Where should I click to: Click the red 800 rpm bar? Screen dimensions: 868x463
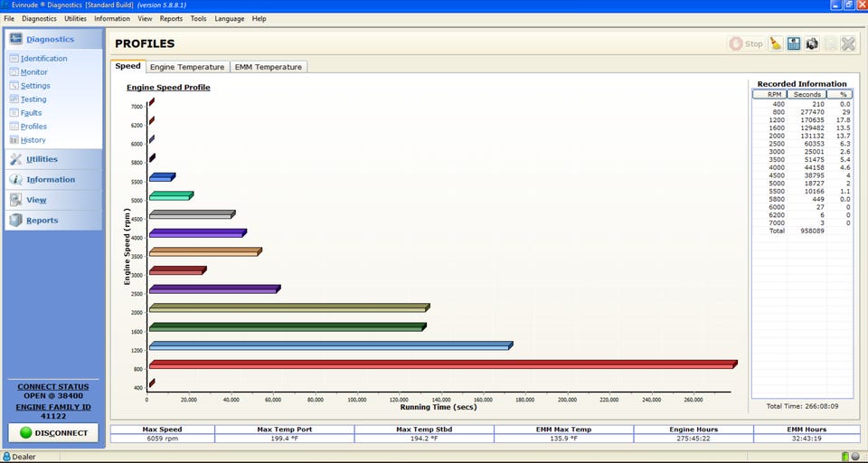(443, 364)
